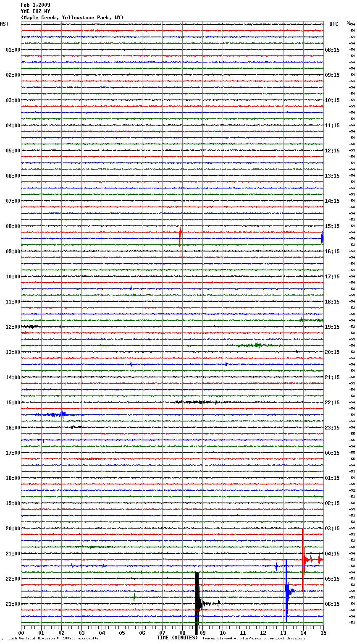Click the 'MST' axis heading
This screenshot has height=644, width=357.
coord(4,24)
